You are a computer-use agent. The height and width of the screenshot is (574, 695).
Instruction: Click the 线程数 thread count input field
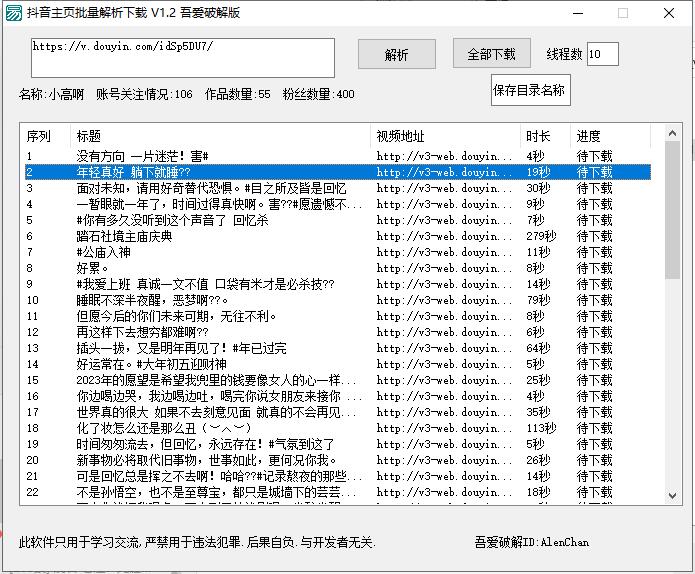pyautogui.click(x=602, y=54)
